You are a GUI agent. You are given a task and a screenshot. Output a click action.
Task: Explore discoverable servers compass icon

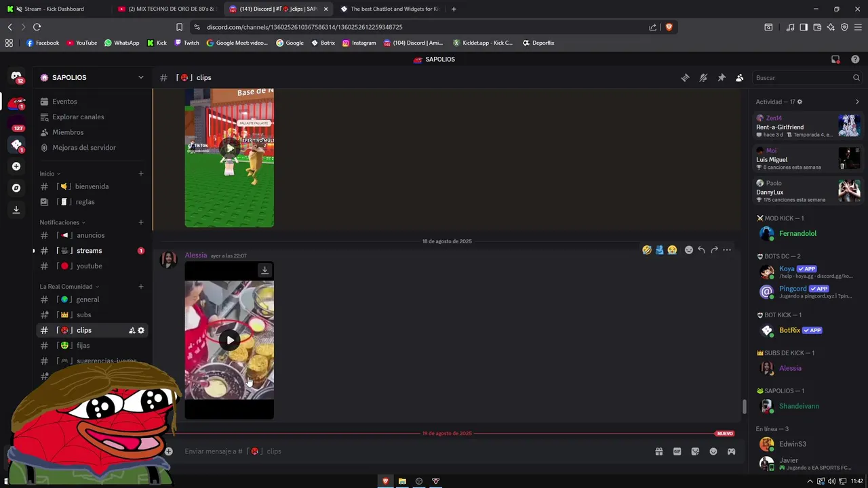point(16,188)
